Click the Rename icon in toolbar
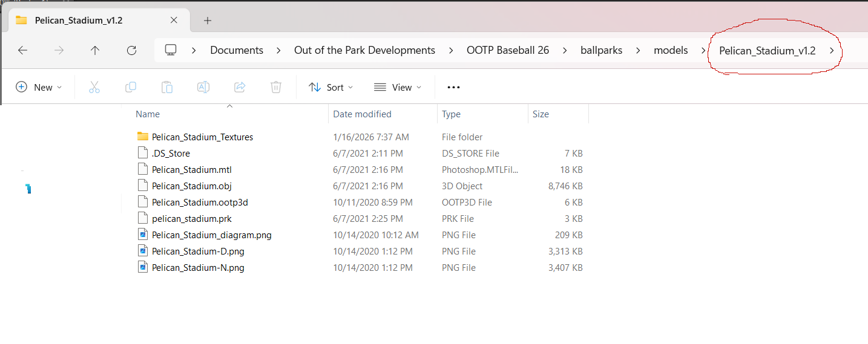 203,87
